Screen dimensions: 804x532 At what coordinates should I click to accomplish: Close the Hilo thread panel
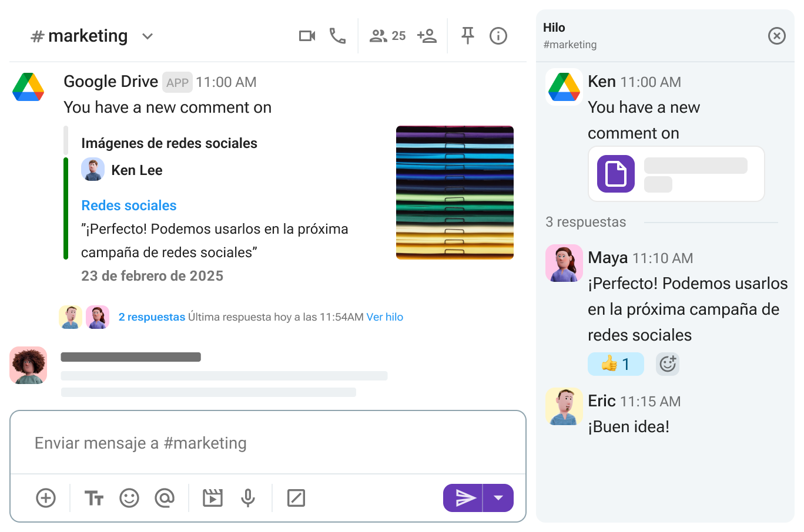tap(776, 36)
